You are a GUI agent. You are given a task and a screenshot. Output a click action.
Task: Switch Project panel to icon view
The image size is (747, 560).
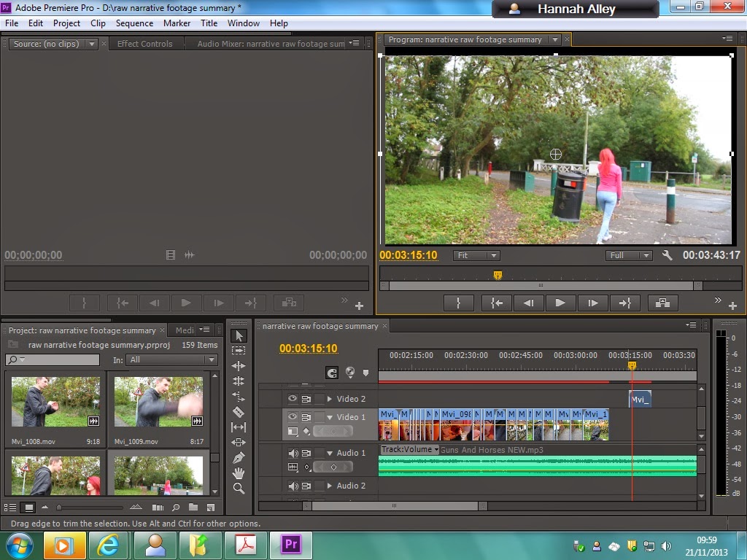coord(28,507)
